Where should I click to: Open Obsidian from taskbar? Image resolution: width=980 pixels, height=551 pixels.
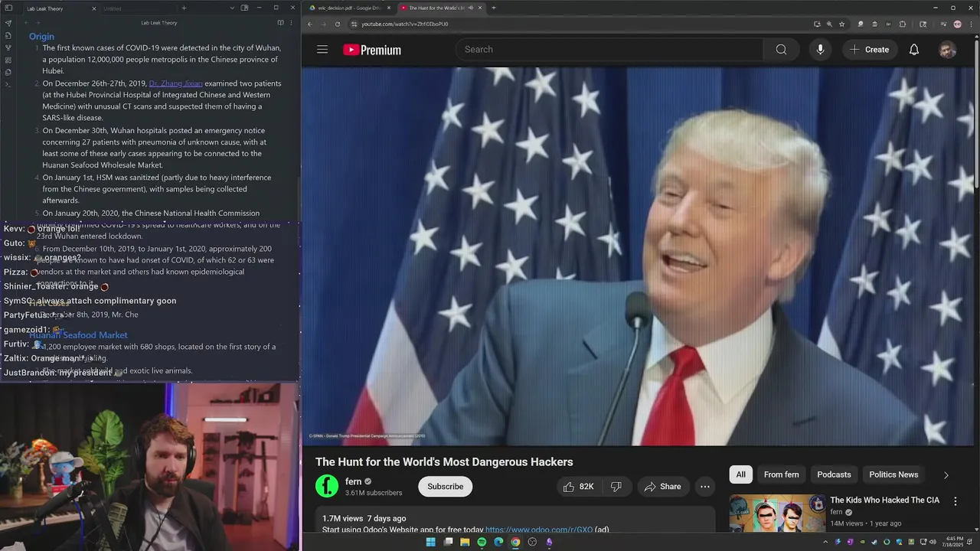pyautogui.click(x=549, y=542)
